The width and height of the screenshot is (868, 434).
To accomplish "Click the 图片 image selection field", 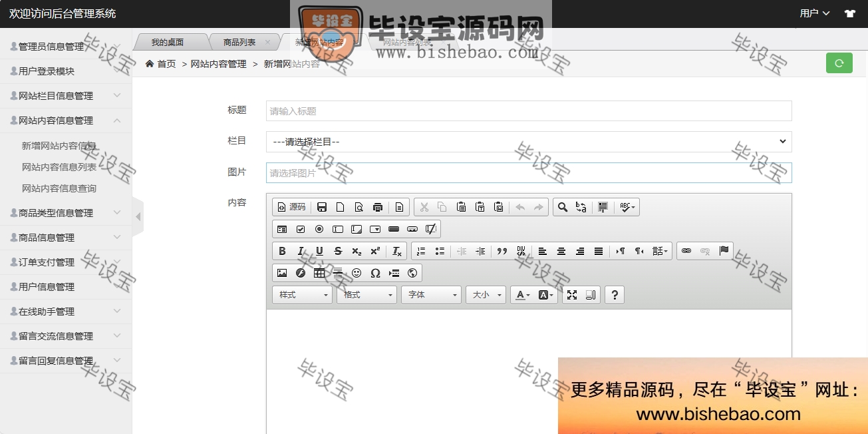I will (529, 172).
